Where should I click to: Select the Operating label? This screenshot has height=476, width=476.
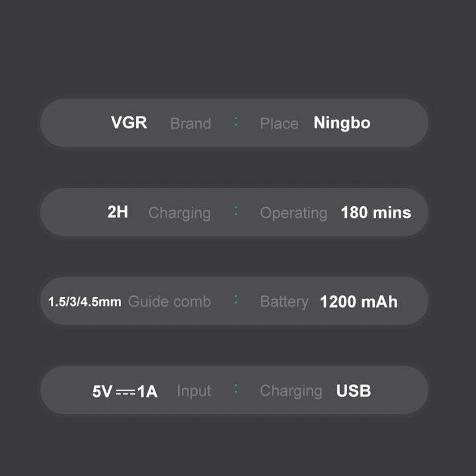coord(294,213)
